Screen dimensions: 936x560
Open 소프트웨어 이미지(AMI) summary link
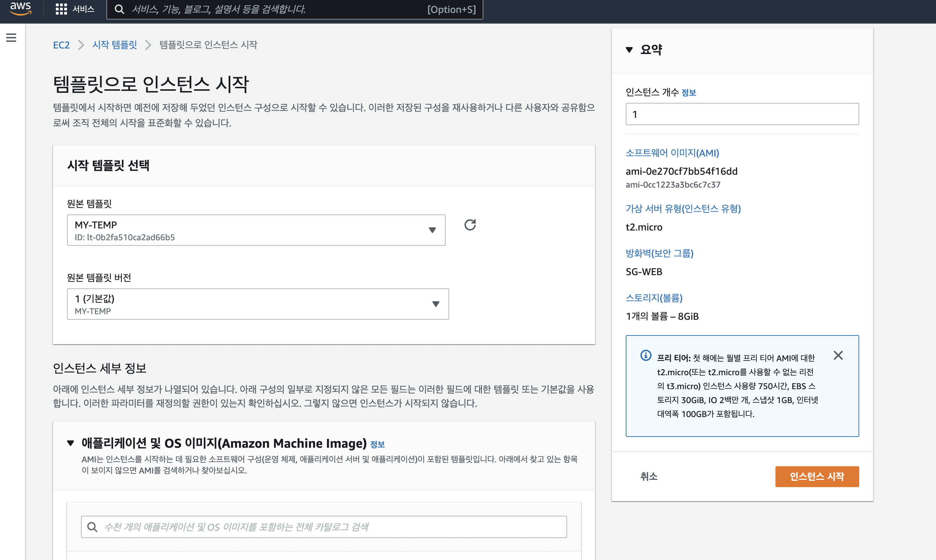pyautogui.click(x=672, y=153)
